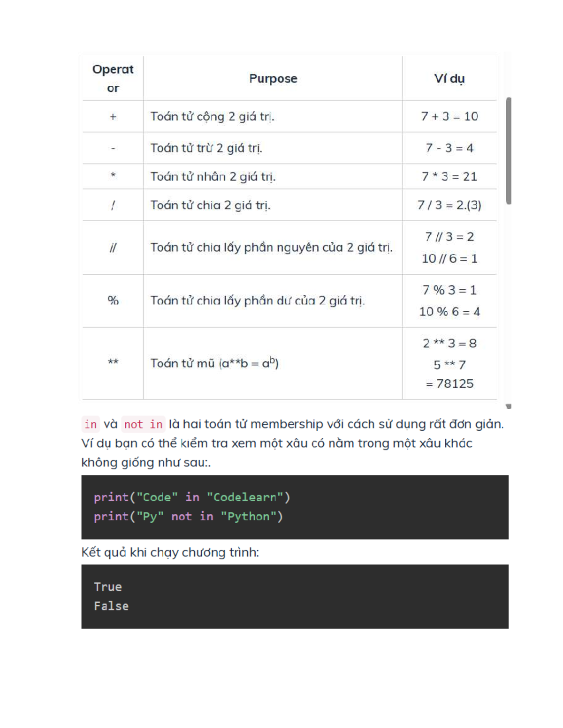Click the print("Py" not in "Python") line
Image resolution: width=563 pixels, height=728 pixels.
188,516
